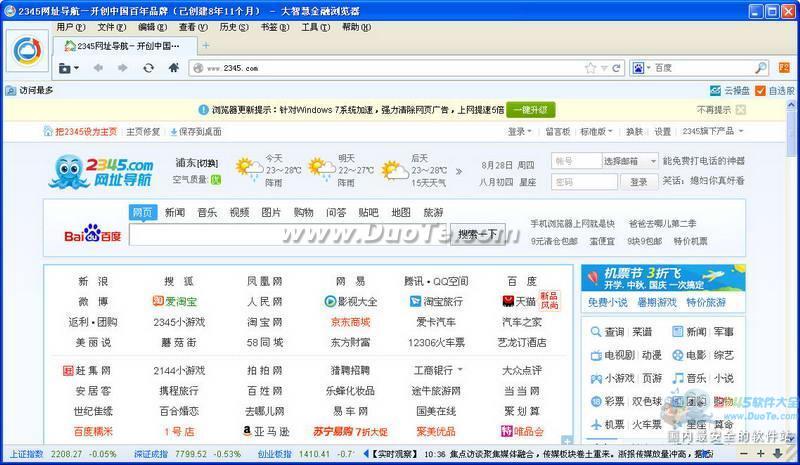
Task: Open the 选择邮箱 combo box
Action: pyautogui.click(x=630, y=161)
